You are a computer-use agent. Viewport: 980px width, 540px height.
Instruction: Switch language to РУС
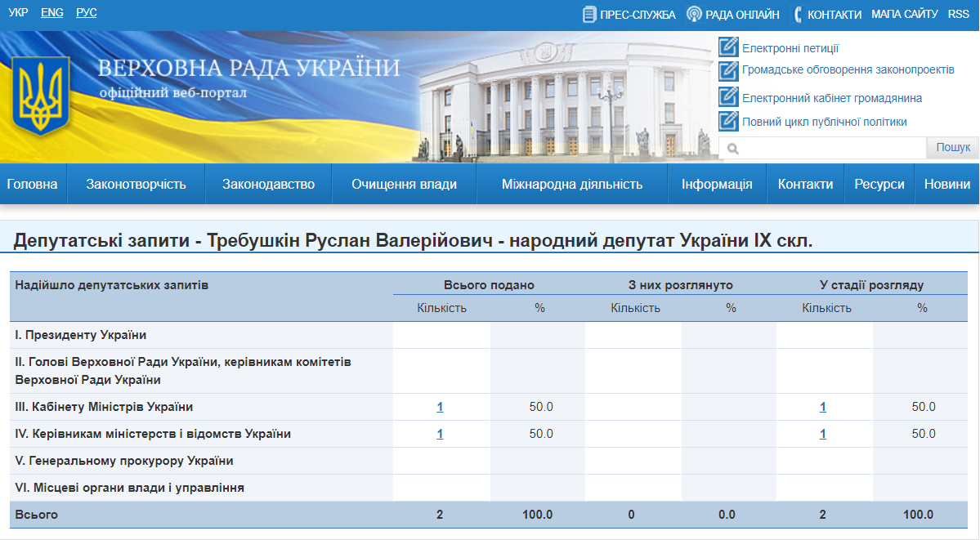[x=87, y=12]
